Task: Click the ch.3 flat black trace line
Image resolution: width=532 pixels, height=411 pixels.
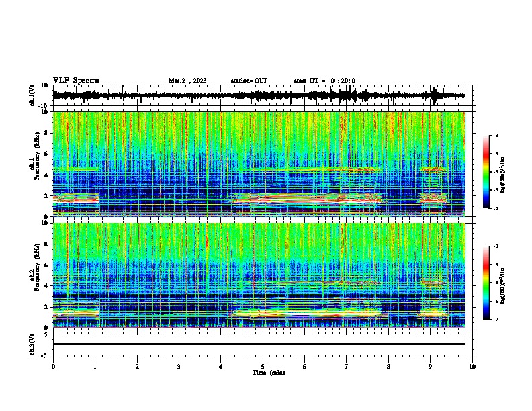Action: (259, 344)
